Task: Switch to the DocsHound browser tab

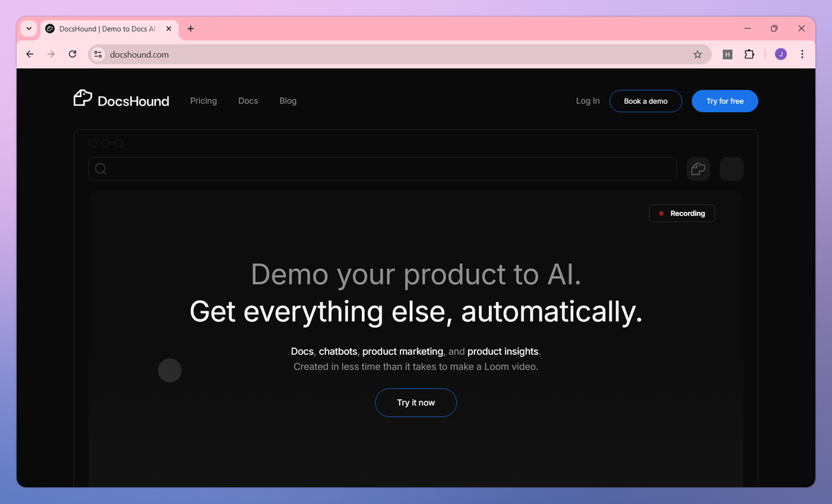Action: 104,28
